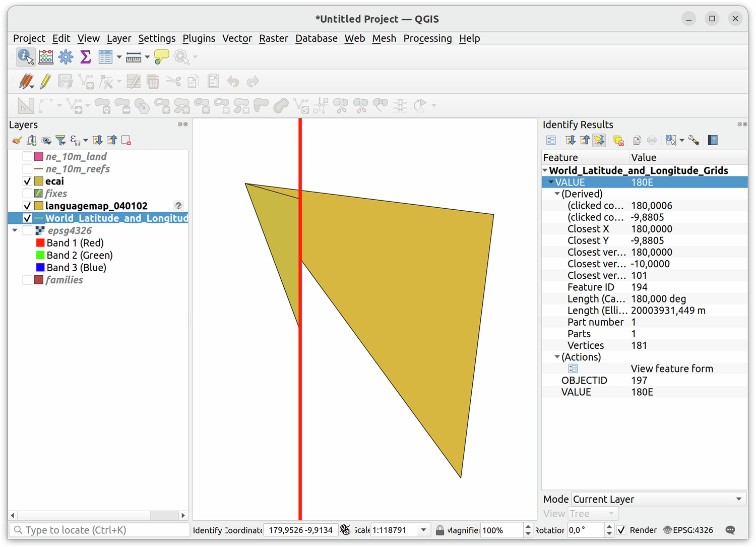Select the Measure Line ruler tool
The width and height of the screenshot is (756, 547).
click(134, 57)
